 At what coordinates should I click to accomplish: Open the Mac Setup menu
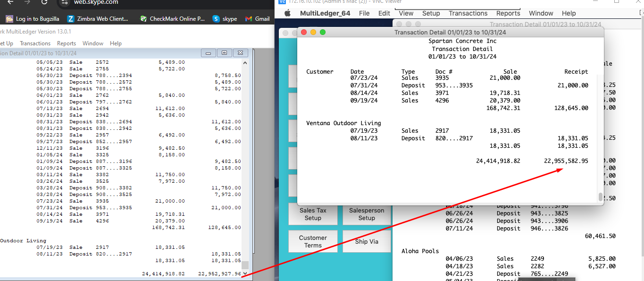click(x=431, y=14)
